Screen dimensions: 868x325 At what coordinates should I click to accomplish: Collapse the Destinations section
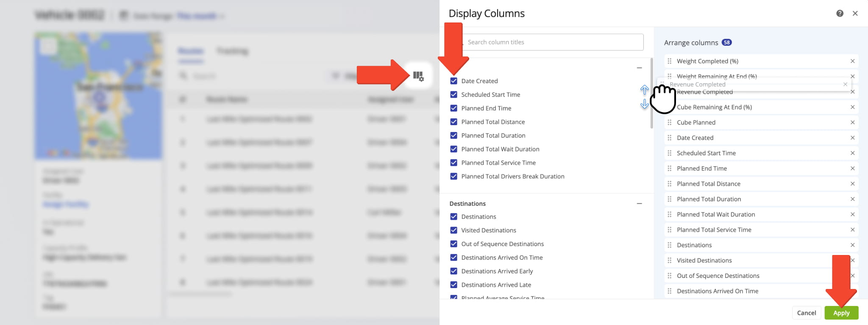639,204
